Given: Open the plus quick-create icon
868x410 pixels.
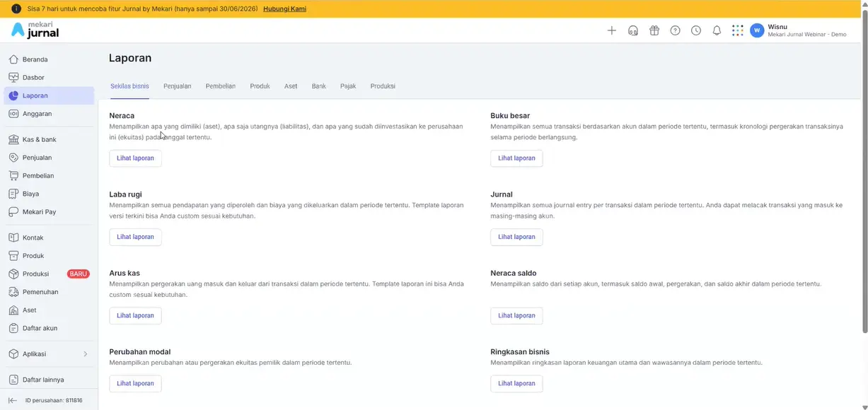Looking at the screenshot, I should pyautogui.click(x=612, y=30).
